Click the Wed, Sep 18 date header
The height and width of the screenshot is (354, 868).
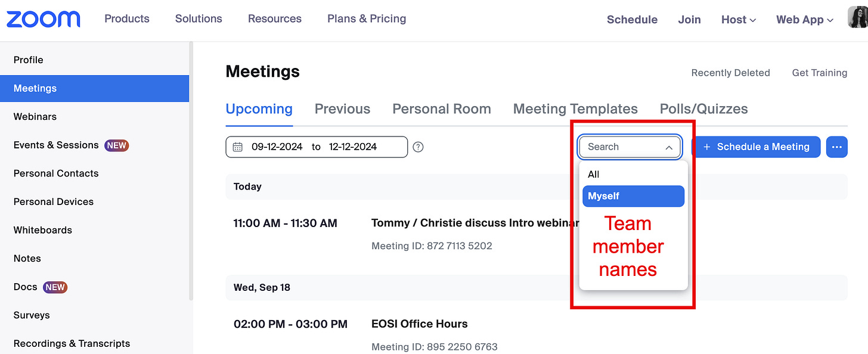262,287
